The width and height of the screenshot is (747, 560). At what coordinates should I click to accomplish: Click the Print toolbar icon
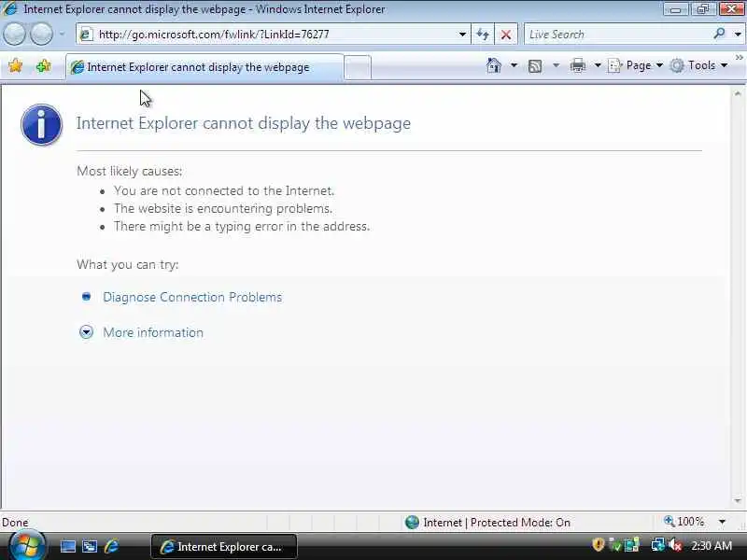578,65
